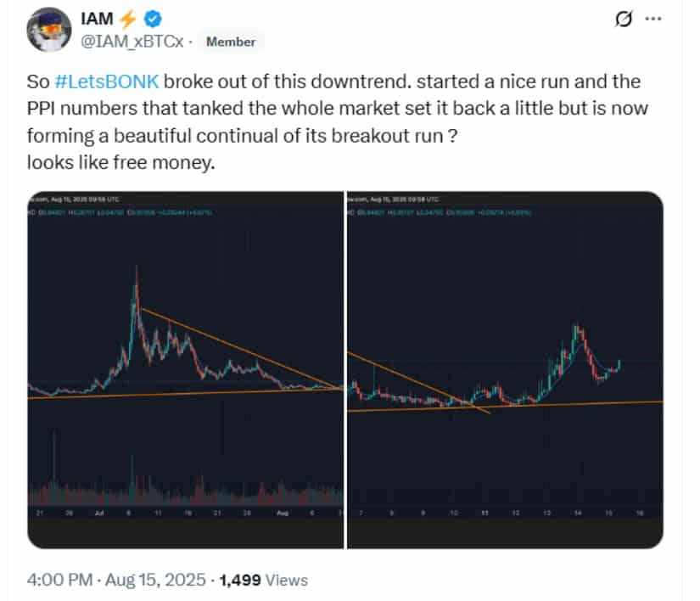Image resolution: width=700 pixels, height=601 pixels.
Task: Click the volume bars in left chart
Action: [185, 485]
